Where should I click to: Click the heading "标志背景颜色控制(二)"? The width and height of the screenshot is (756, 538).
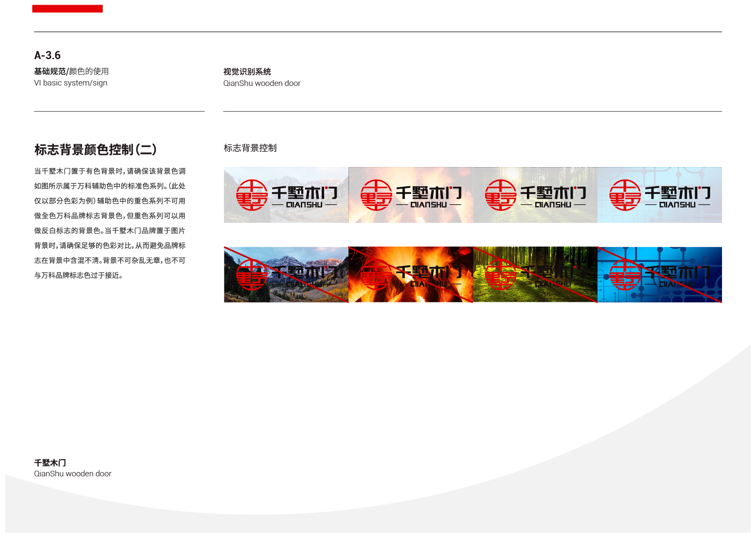[96, 150]
